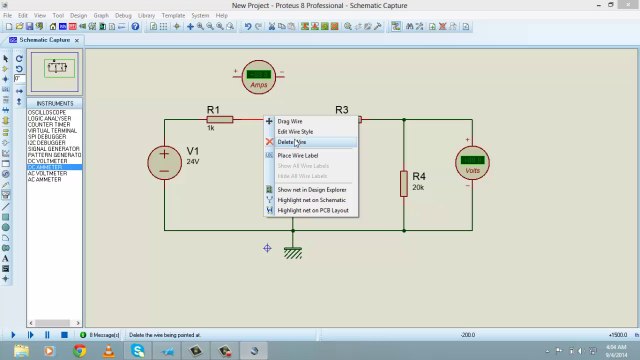Click the Zoom In magnifier icon
Viewport: 640px width, 360px height.
click(x=200, y=27)
